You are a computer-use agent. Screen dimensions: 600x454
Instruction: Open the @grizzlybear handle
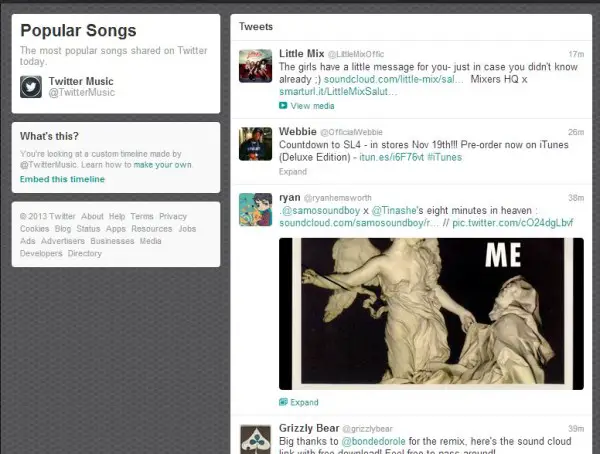pos(367,429)
